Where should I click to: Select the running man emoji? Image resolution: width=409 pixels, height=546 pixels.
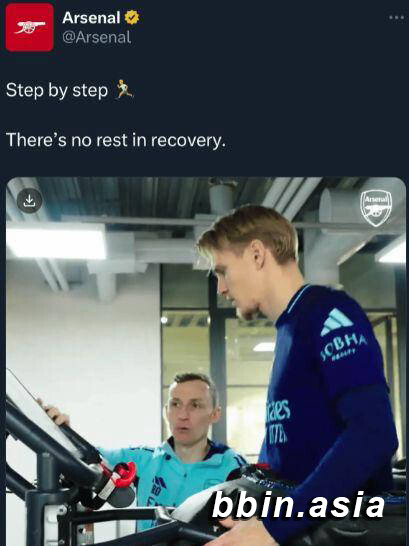[124, 89]
